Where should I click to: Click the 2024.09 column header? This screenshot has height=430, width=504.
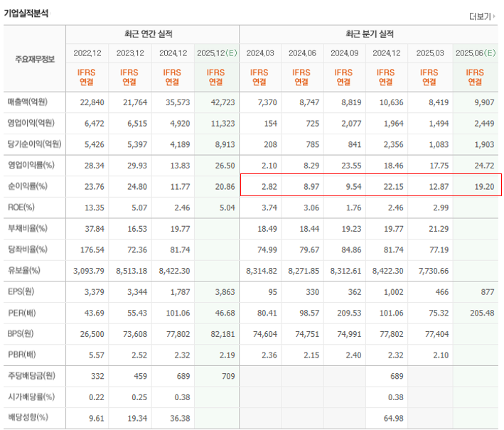point(344,53)
